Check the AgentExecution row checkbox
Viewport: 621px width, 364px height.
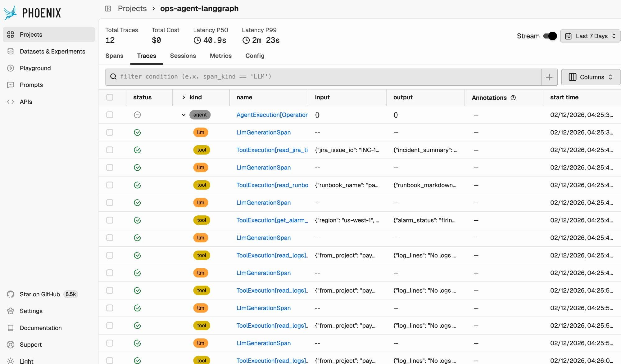[x=110, y=115]
